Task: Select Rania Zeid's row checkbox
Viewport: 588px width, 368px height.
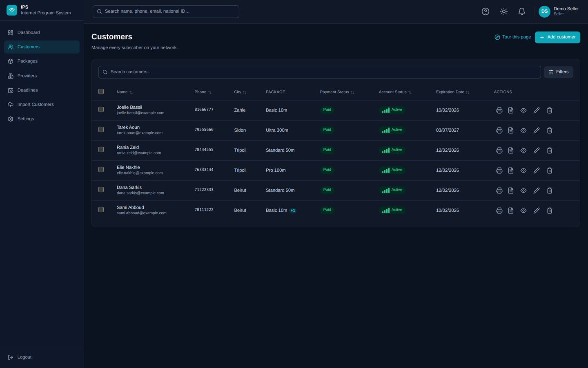Action: (101, 150)
